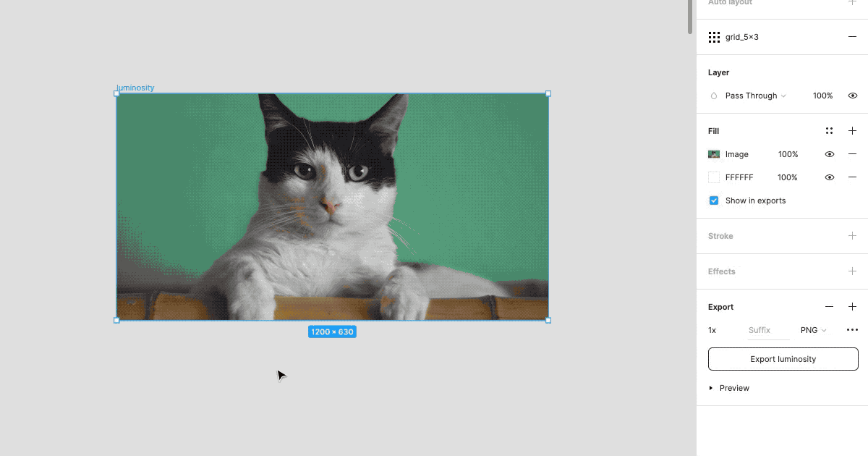
Task: Click the grid_5×3 layout grid icon
Action: pyautogui.click(x=714, y=37)
